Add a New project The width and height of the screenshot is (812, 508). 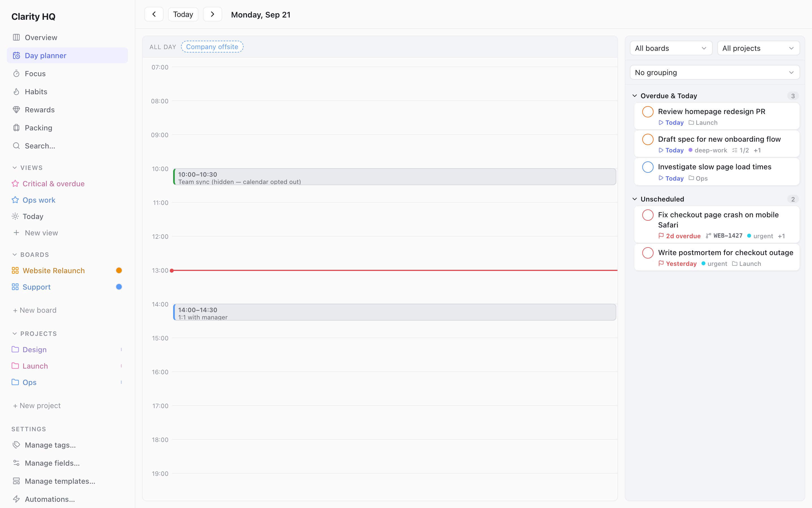37,406
